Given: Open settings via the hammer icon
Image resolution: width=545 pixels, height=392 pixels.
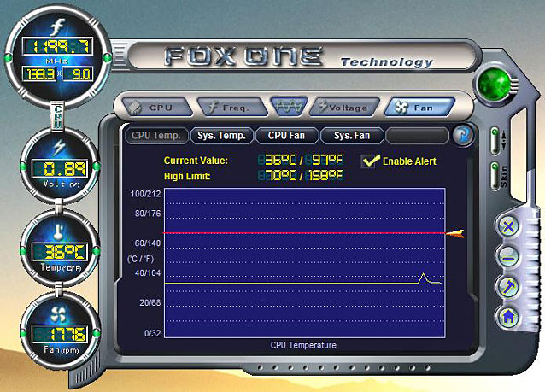Looking at the screenshot, I should pyautogui.click(x=508, y=288).
